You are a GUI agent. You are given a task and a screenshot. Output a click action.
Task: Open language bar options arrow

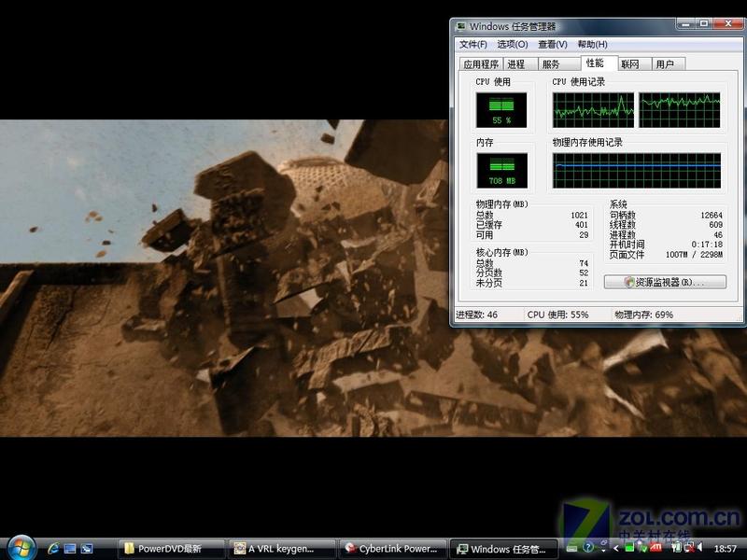[603, 551]
